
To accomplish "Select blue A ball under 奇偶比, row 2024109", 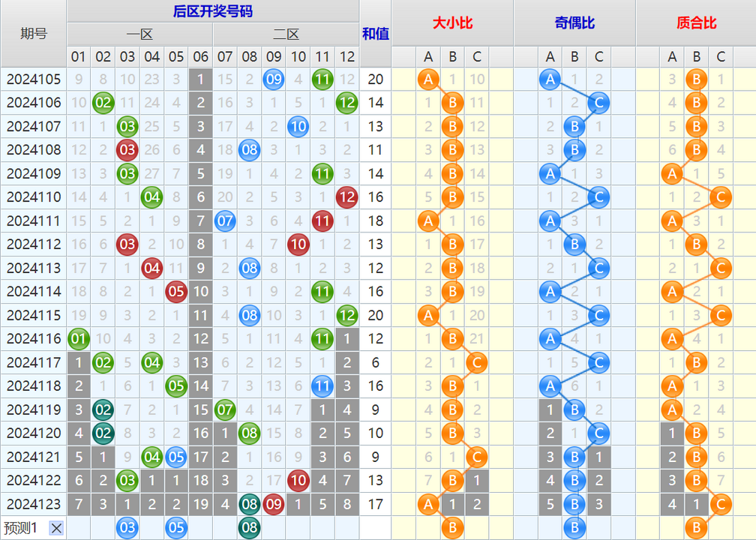I will pos(550,173).
